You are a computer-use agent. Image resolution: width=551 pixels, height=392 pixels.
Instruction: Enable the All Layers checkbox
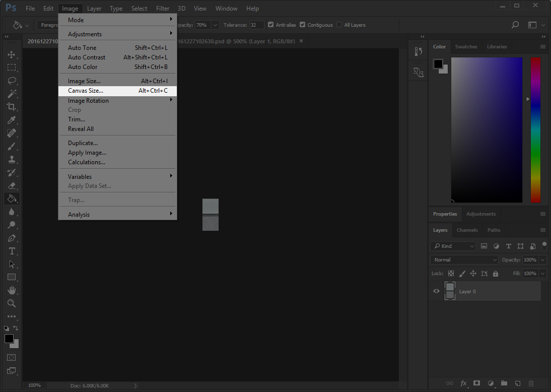339,25
